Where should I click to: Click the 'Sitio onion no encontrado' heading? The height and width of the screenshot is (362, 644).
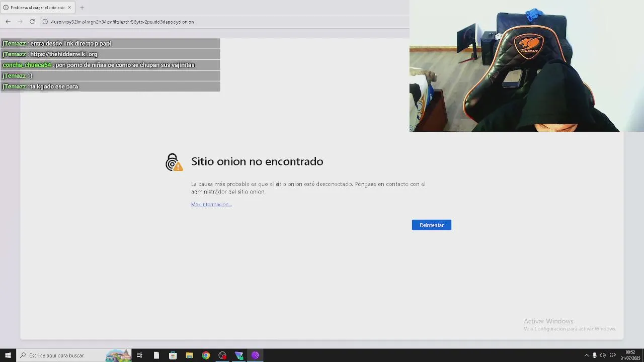(x=257, y=161)
